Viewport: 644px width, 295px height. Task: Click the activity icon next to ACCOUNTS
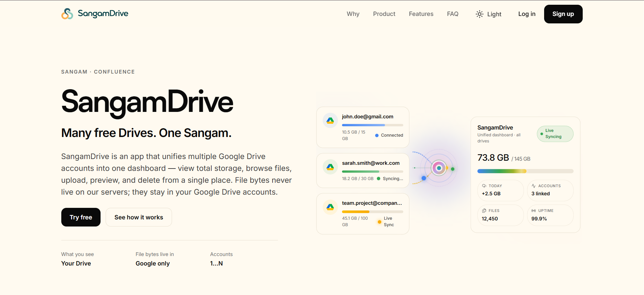click(534, 186)
